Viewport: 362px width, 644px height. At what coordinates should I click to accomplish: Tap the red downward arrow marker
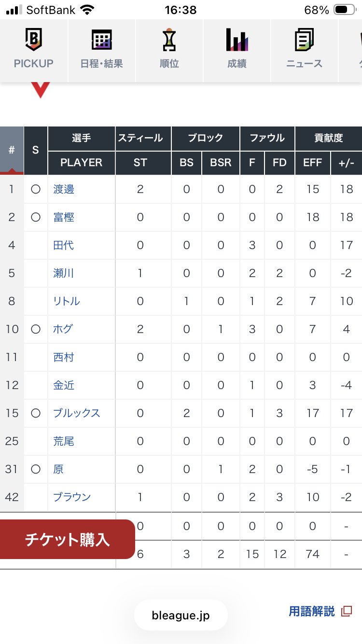tap(40, 89)
